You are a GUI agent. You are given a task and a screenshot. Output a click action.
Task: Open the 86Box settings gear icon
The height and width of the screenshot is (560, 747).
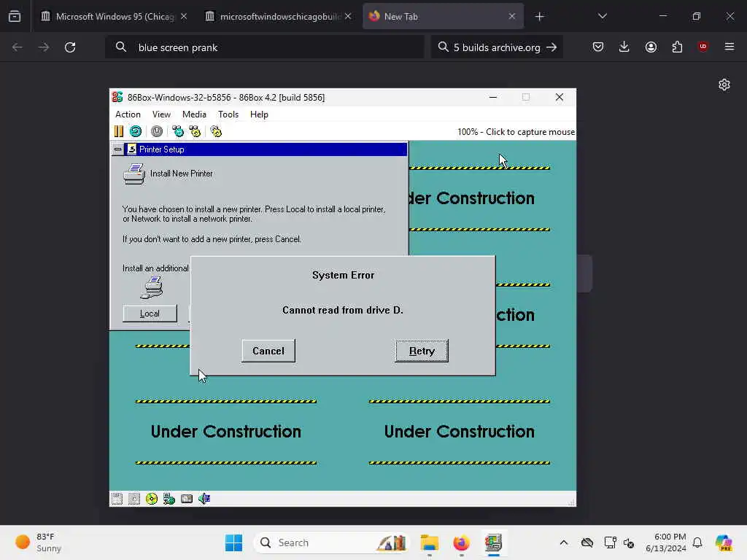[216, 131]
